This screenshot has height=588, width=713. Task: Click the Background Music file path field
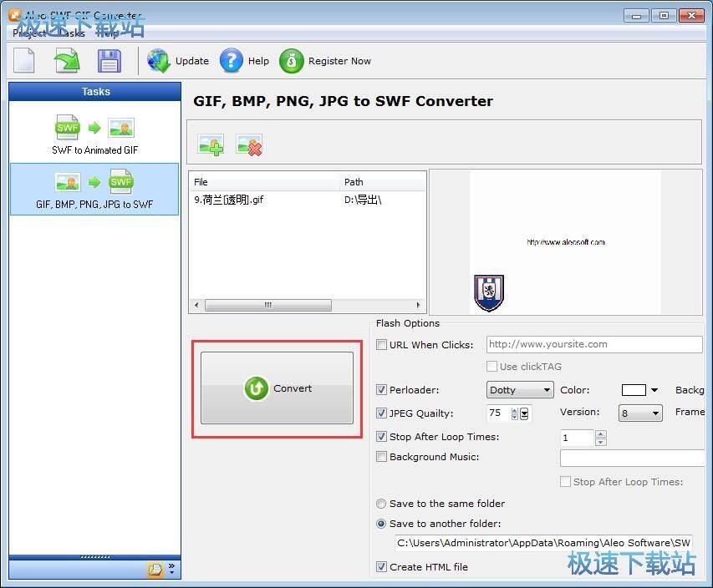(x=633, y=458)
